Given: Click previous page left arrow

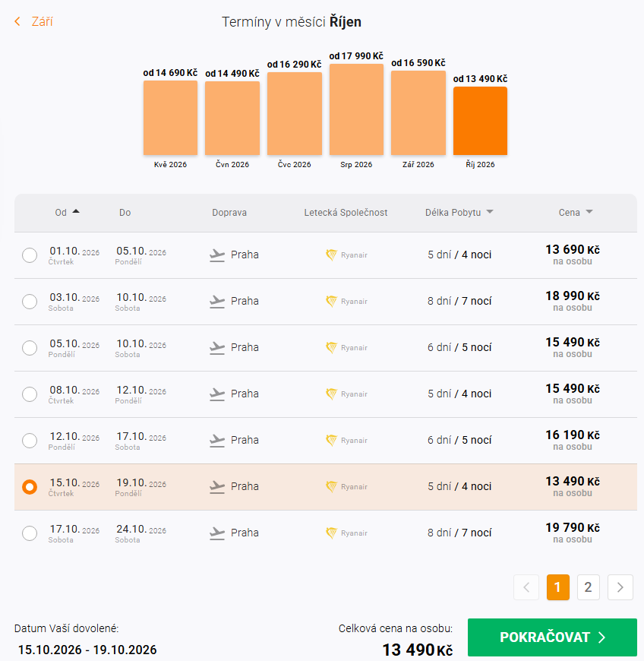Looking at the screenshot, I should 526,587.
